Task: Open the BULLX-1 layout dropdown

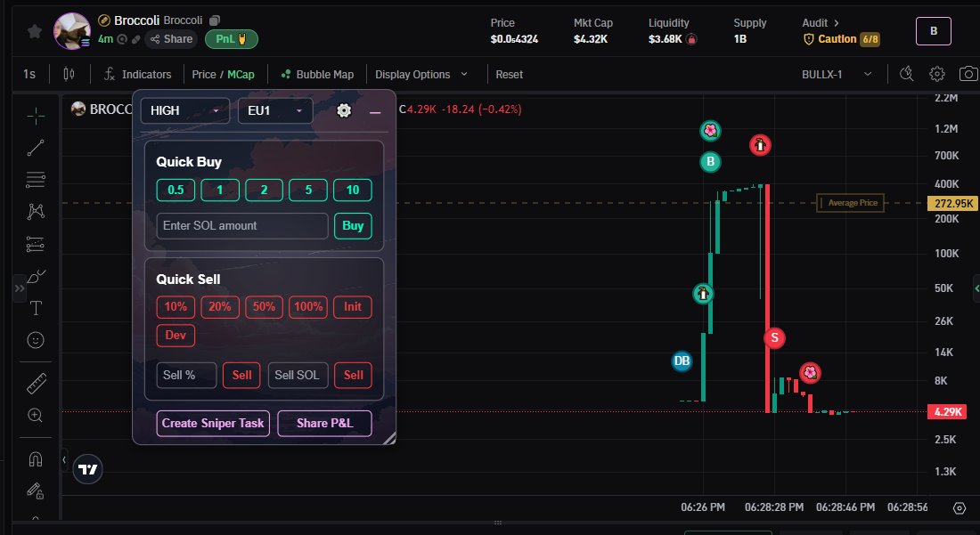Action: tap(837, 74)
